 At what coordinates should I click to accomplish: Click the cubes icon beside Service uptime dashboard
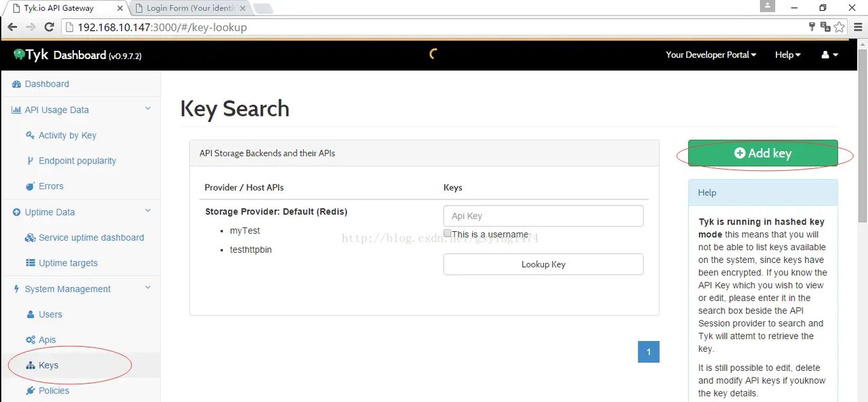tap(30, 237)
